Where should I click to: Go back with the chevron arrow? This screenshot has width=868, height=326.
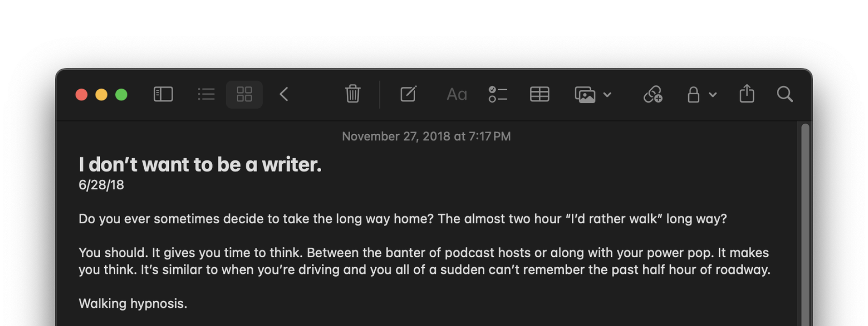coord(284,94)
